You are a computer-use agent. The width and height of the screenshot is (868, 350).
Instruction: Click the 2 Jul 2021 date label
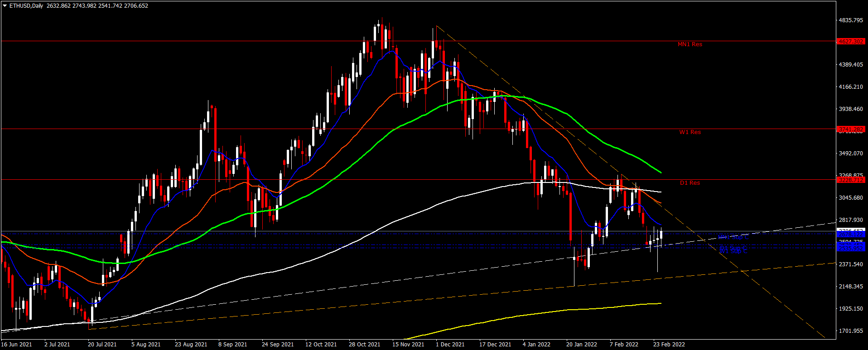57,345
